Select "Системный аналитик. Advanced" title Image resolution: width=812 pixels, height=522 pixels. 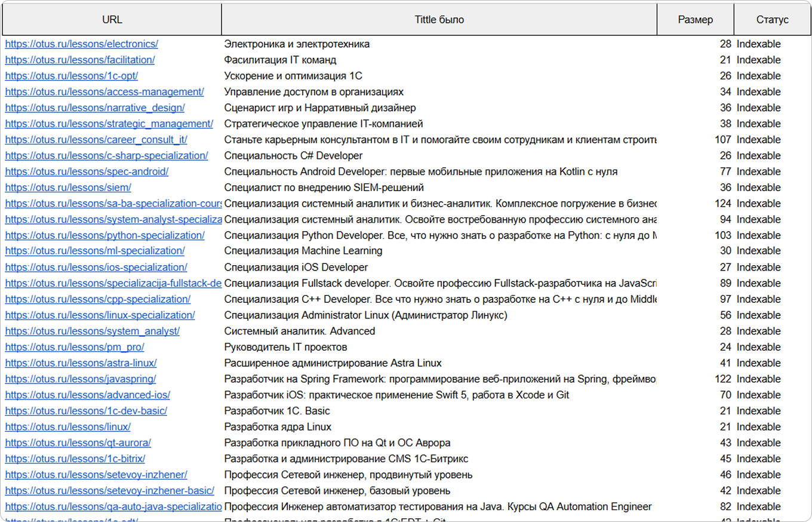[x=300, y=331]
